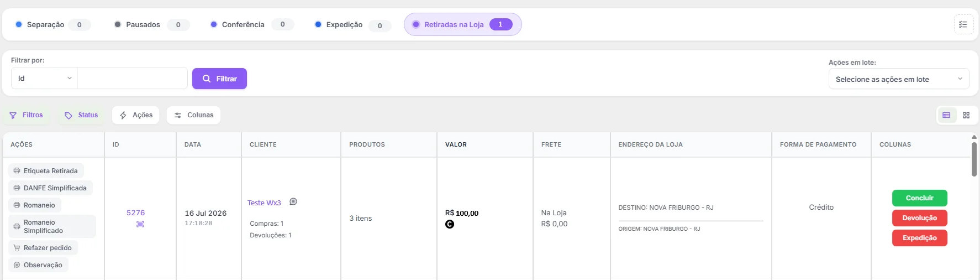The width and height of the screenshot is (980, 280).
Task: Click the black C badge under R$ 100,00
Action: tap(450, 224)
